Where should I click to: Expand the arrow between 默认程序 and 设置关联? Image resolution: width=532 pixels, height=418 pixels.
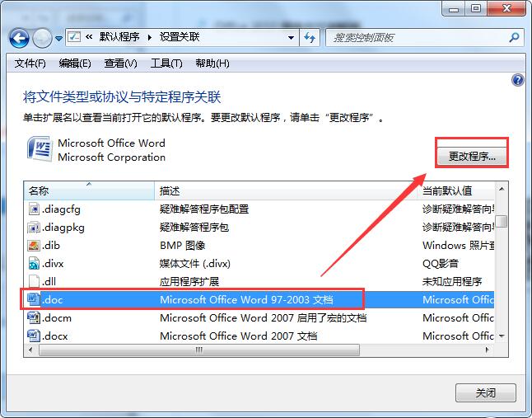[x=150, y=37]
